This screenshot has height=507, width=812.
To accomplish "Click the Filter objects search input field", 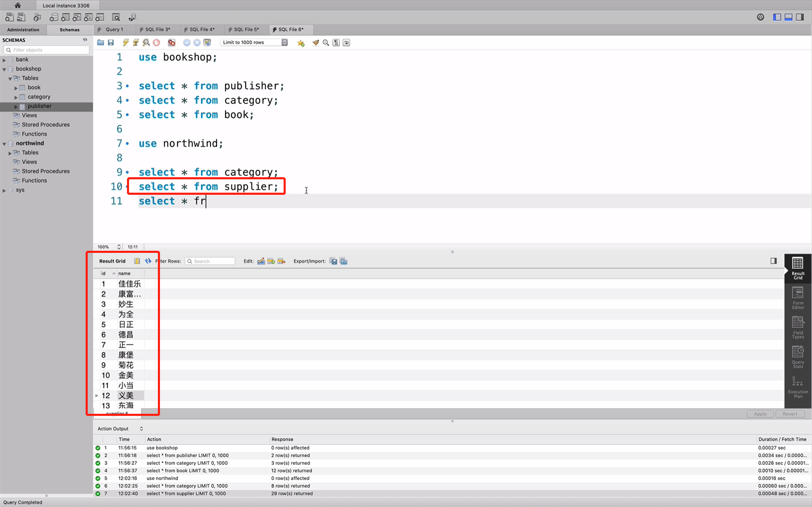I will coord(47,50).
